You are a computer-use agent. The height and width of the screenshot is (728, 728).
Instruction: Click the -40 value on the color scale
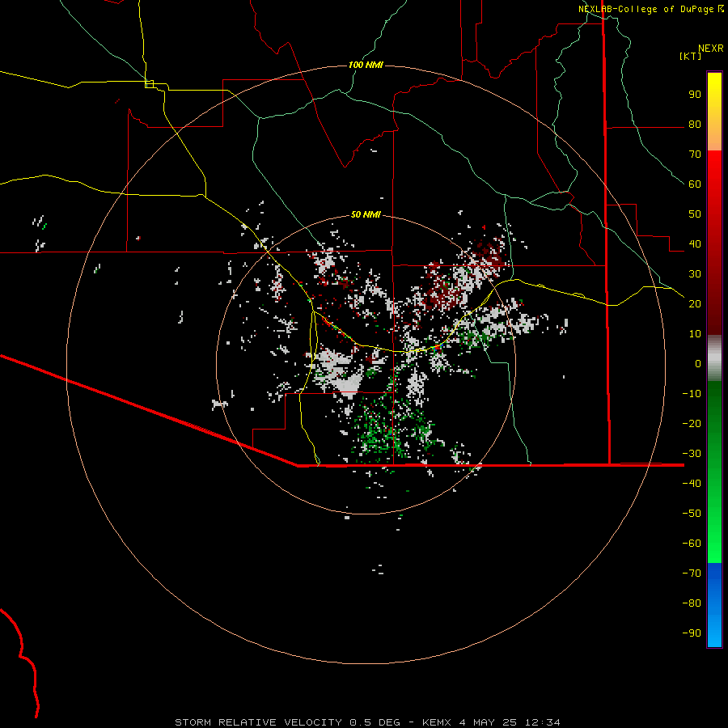coord(692,484)
